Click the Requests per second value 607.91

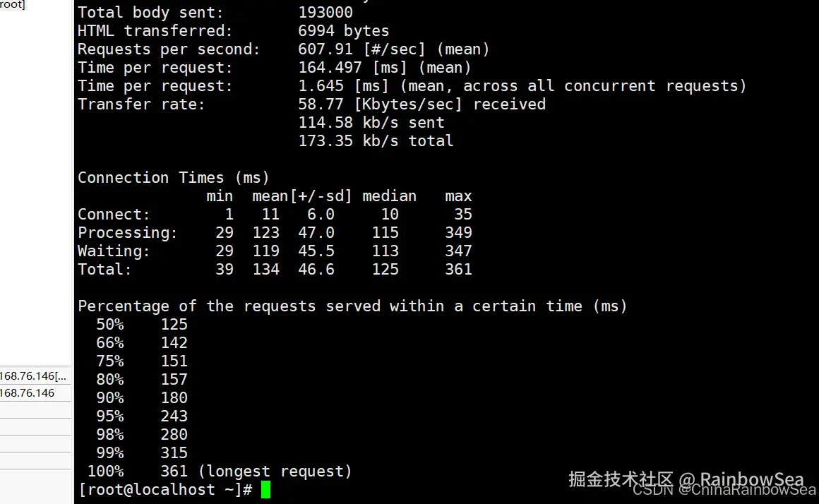coord(325,49)
